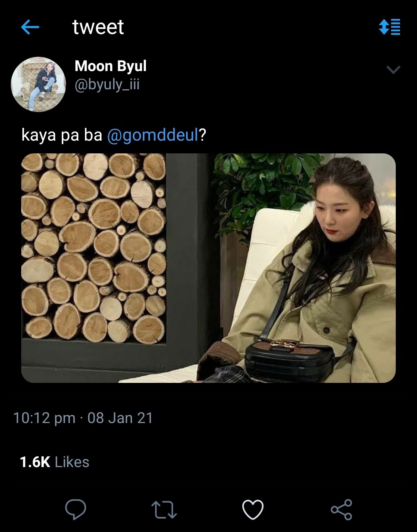Screen dimensions: 417x532
Task: Select the tweet header title
Action: (x=98, y=27)
